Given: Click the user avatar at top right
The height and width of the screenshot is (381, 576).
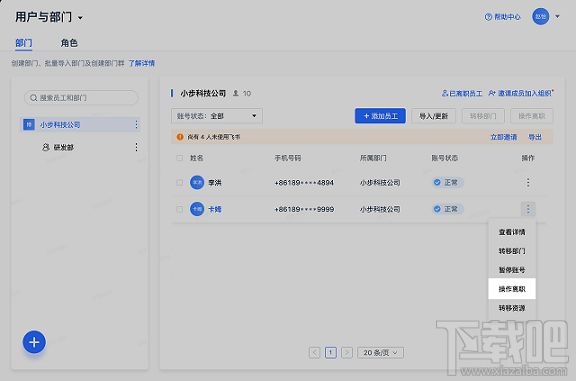Looking at the screenshot, I should pos(540,17).
